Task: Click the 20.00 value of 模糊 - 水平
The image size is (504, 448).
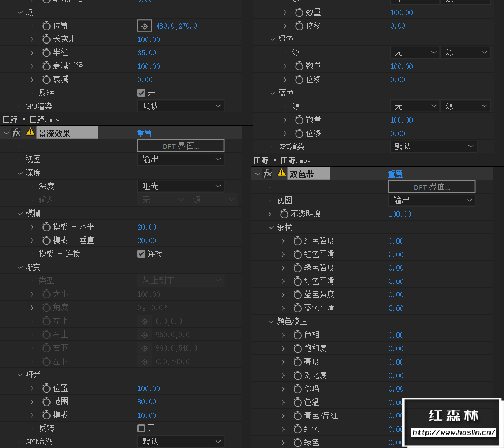Action: tap(147, 227)
